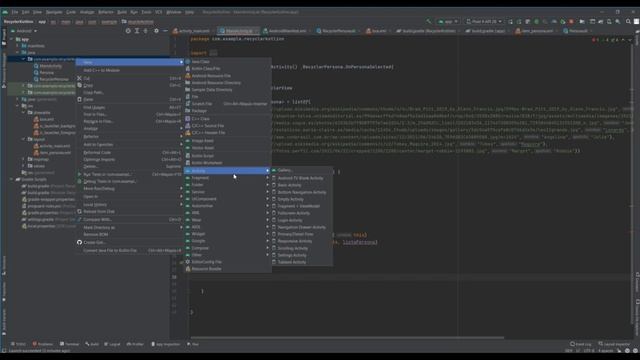The image size is (640, 360).
Task: Choose Kotlin Script entry
Action: coord(227,156)
